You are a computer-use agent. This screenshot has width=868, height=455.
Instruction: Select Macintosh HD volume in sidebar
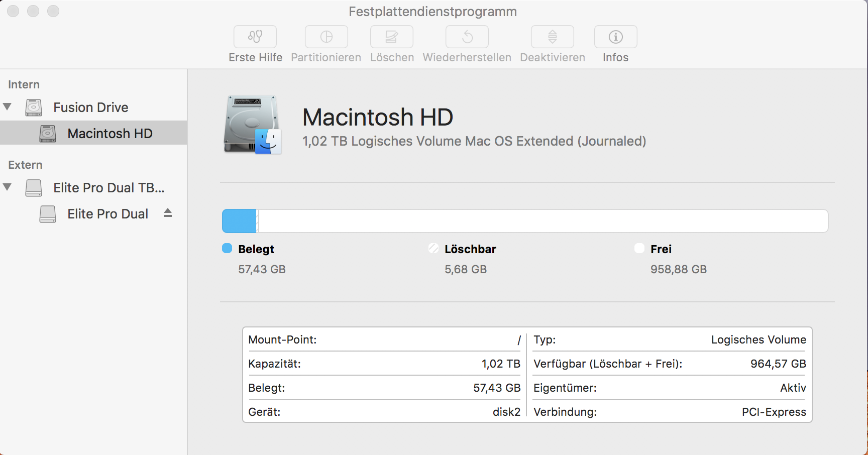pyautogui.click(x=110, y=134)
